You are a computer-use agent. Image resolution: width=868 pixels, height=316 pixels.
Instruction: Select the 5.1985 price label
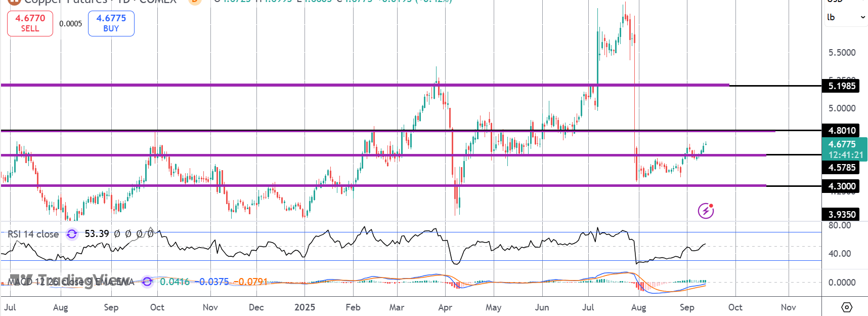click(841, 86)
